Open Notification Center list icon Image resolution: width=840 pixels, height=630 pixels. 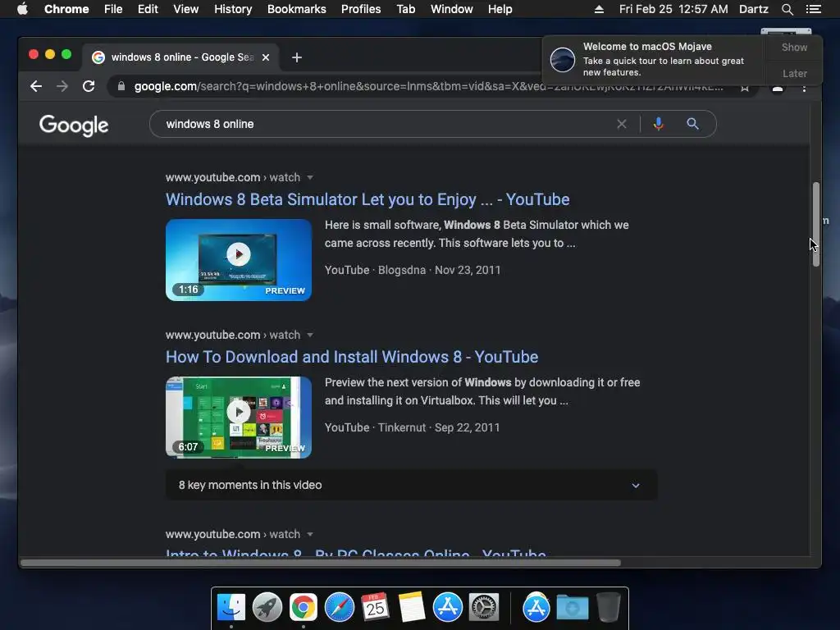tap(813, 9)
